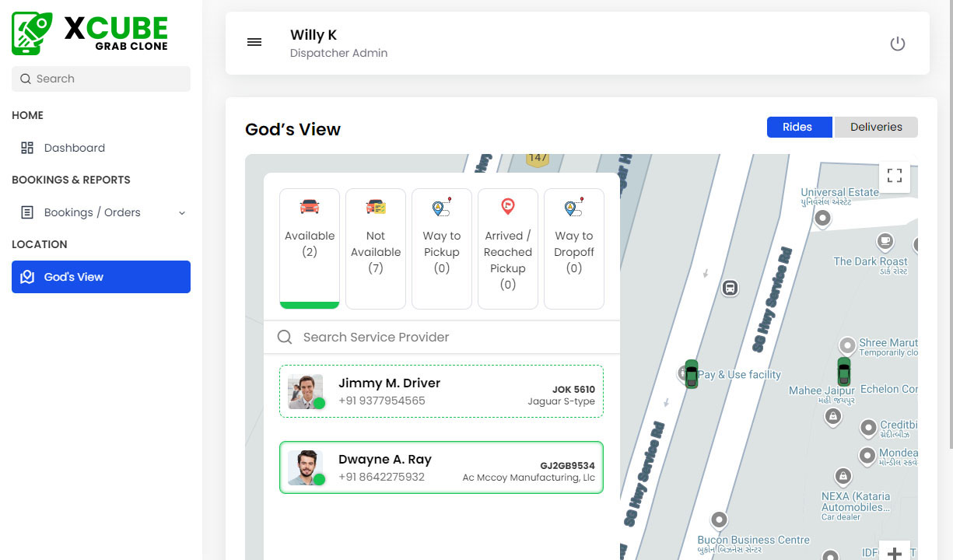Switch to Deliveries view
This screenshot has width=953, height=560.
(876, 127)
